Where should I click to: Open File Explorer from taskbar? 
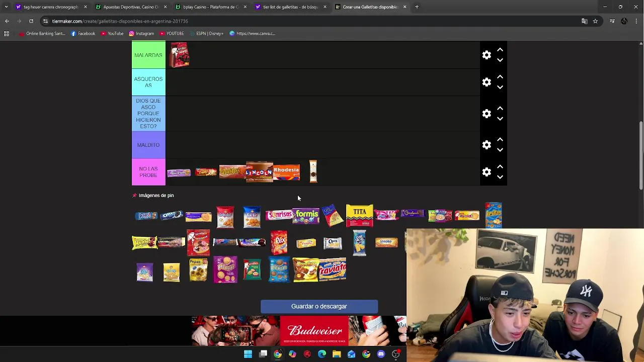337,354
